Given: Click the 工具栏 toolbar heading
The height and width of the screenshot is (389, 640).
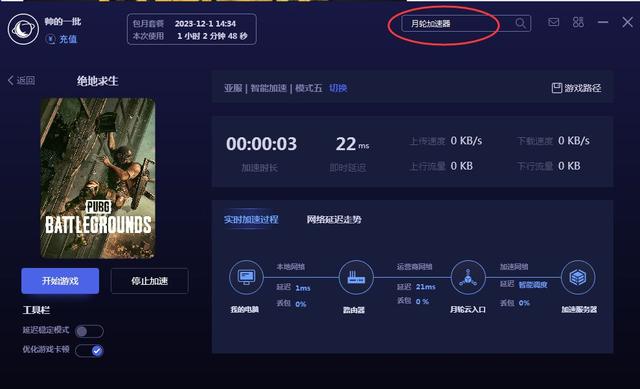Looking at the screenshot, I should [x=36, y=310].
